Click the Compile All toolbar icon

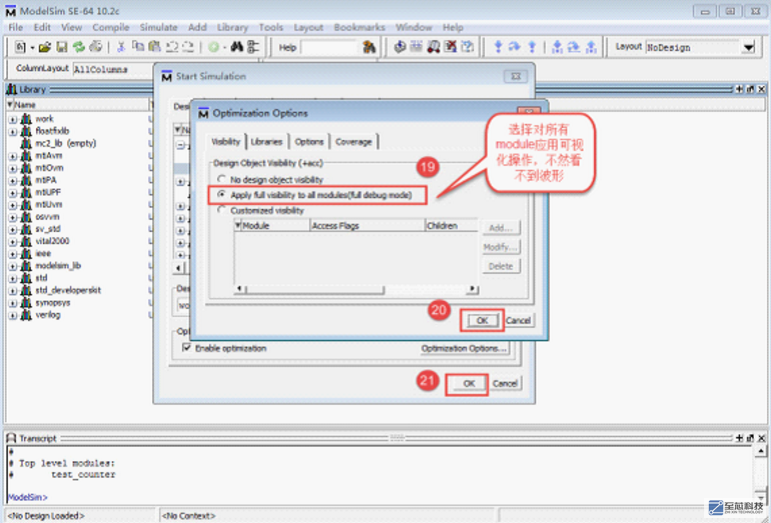(x=416, y=47)
